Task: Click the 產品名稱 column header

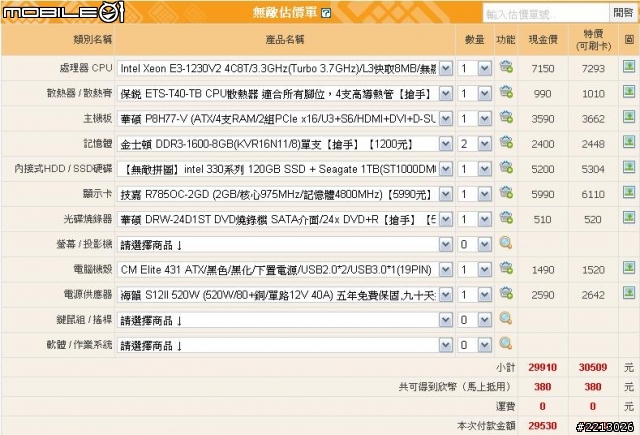Action: [284, 40]
